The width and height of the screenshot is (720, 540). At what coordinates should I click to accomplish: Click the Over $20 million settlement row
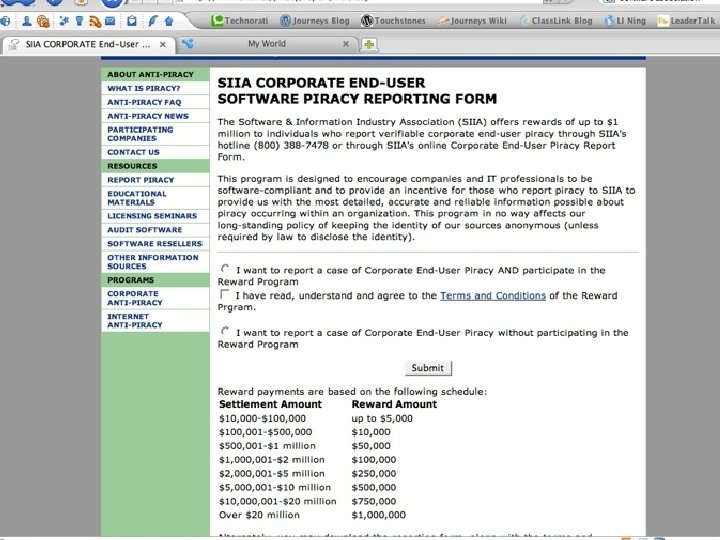coord(259,515)
